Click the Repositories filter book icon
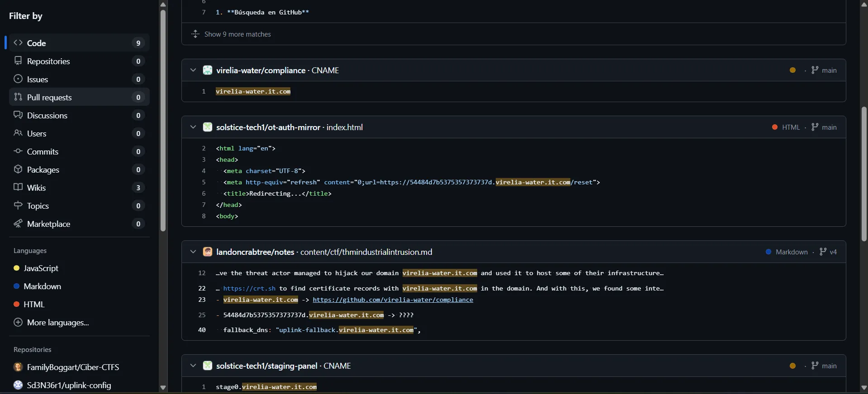868x394 pixels. (18, 61)
